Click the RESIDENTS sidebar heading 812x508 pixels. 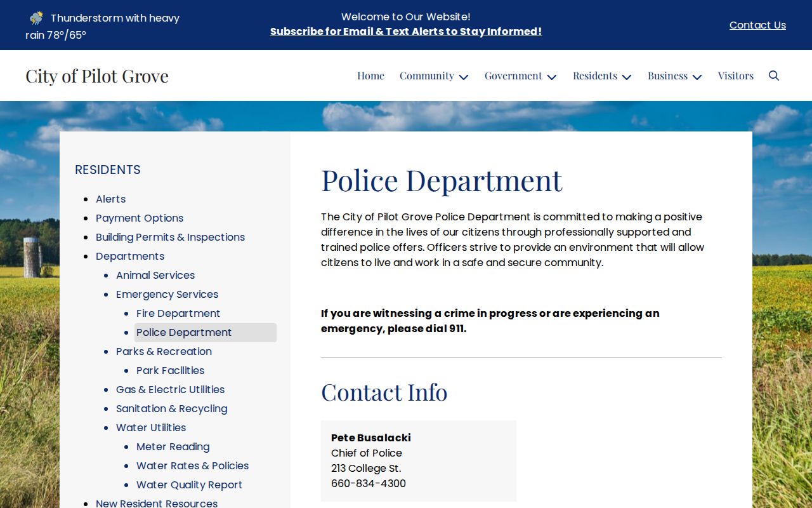pos(108,170)
